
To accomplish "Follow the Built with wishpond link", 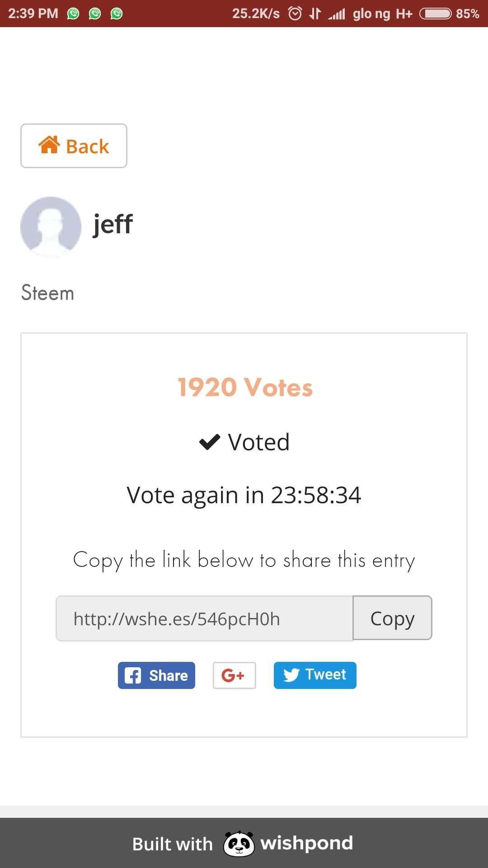I will tap(243, 844).
